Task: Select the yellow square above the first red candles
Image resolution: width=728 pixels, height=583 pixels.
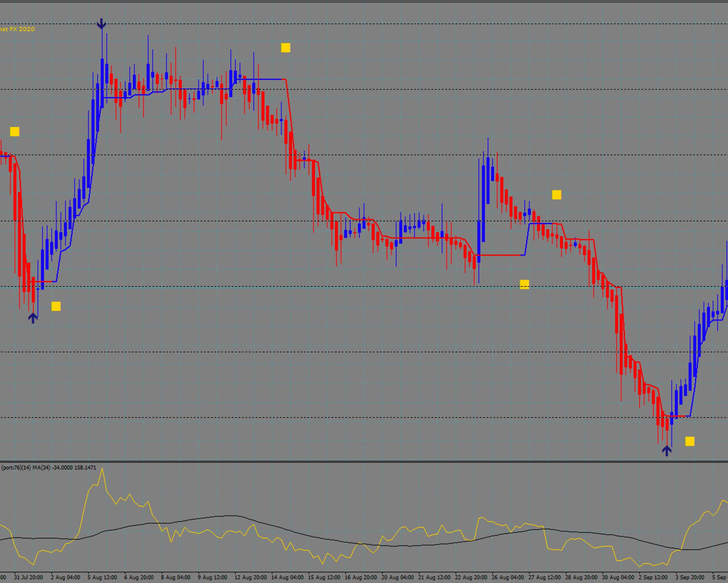Action: [15, 132]
